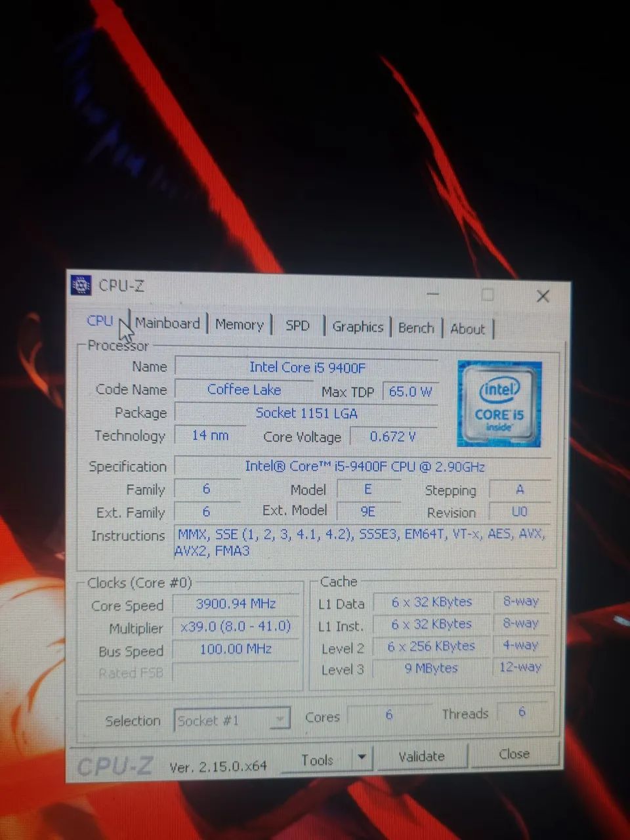Click the Socket 1151 LGA package value
This screenshot has height=840, width=630.
tap(306, 413)
